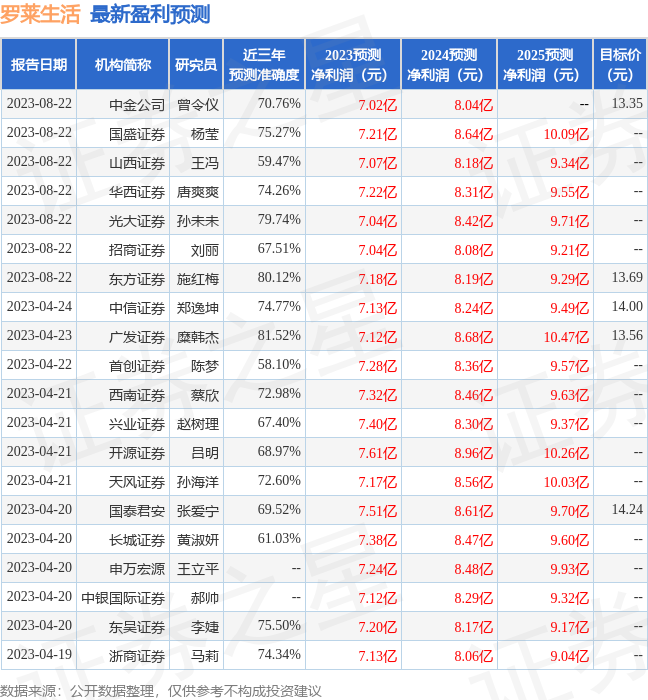Click the date 2023-04-24
The width and height of the screenshot is (648, 700).
(39, 307)
